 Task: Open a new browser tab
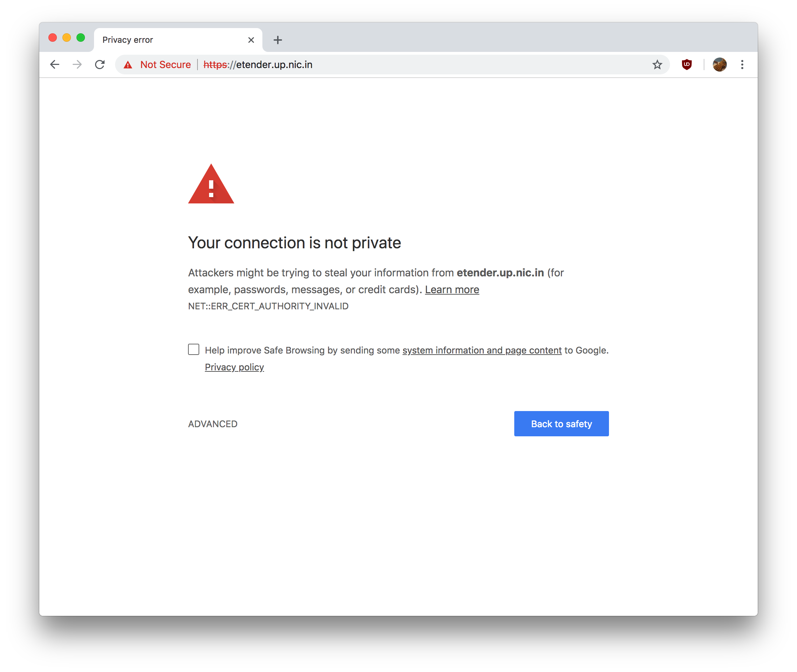277,40
